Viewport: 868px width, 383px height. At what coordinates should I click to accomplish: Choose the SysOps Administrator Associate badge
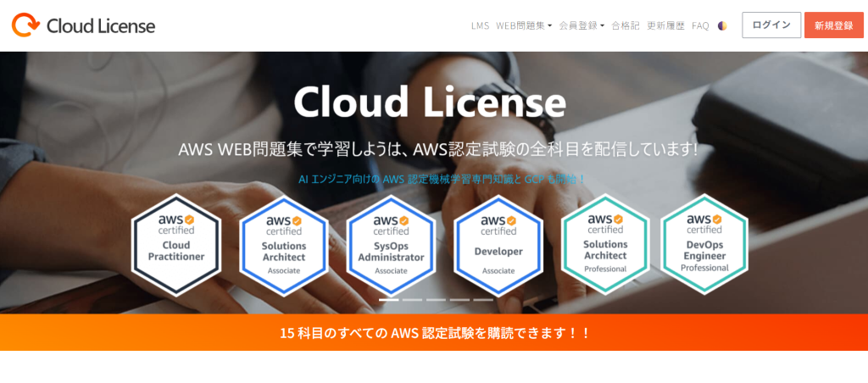tap(391, 245)
